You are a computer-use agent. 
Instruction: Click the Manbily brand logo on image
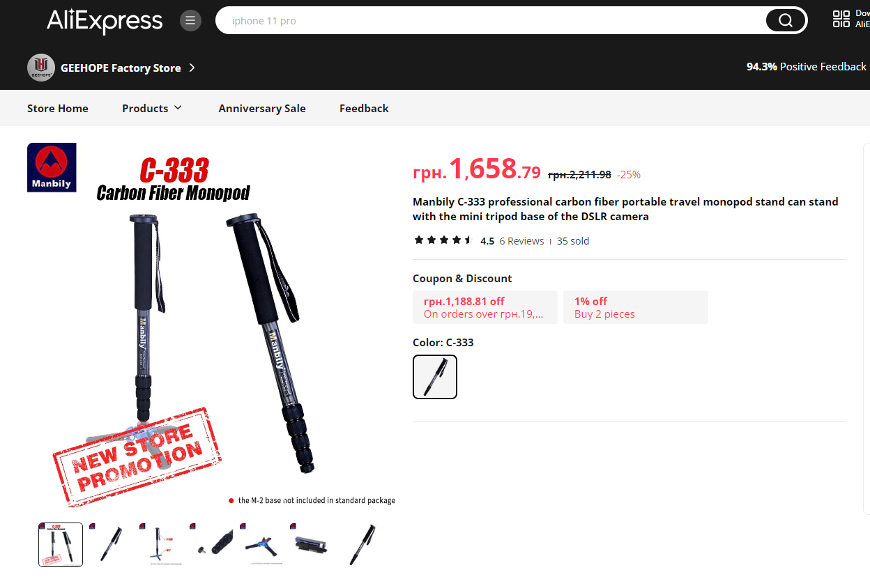52,167
